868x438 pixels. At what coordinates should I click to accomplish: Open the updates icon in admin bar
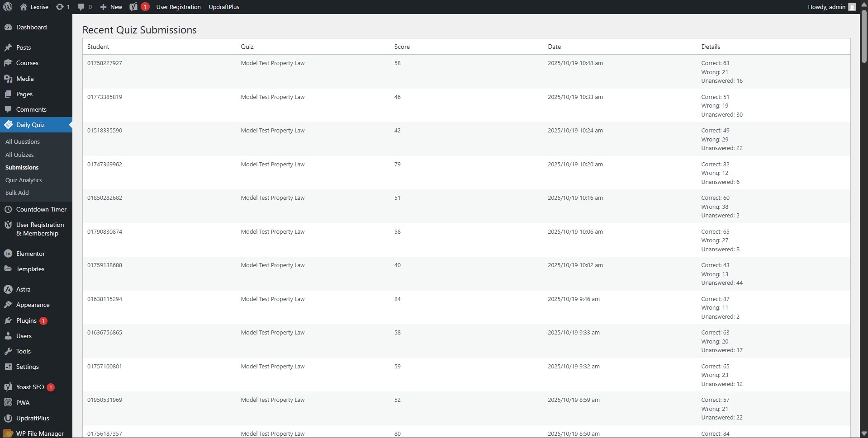(x=60, y=7)
